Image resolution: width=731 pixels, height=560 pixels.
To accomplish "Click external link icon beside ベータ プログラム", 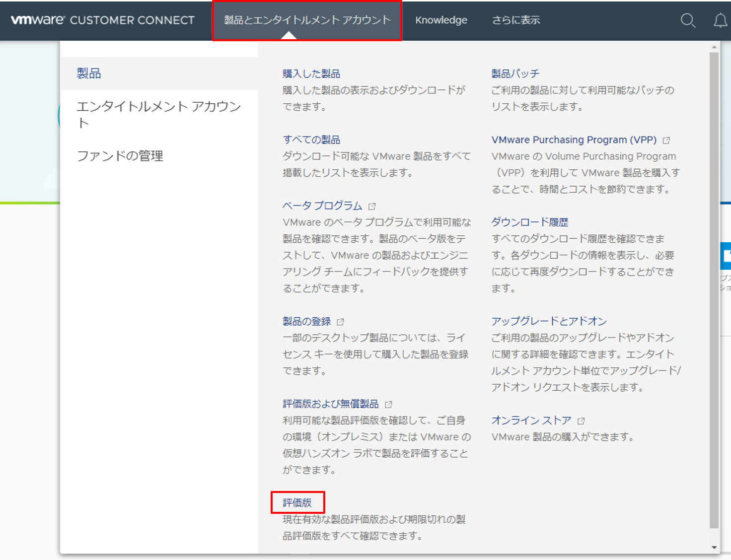I will [x=372, y=206].
